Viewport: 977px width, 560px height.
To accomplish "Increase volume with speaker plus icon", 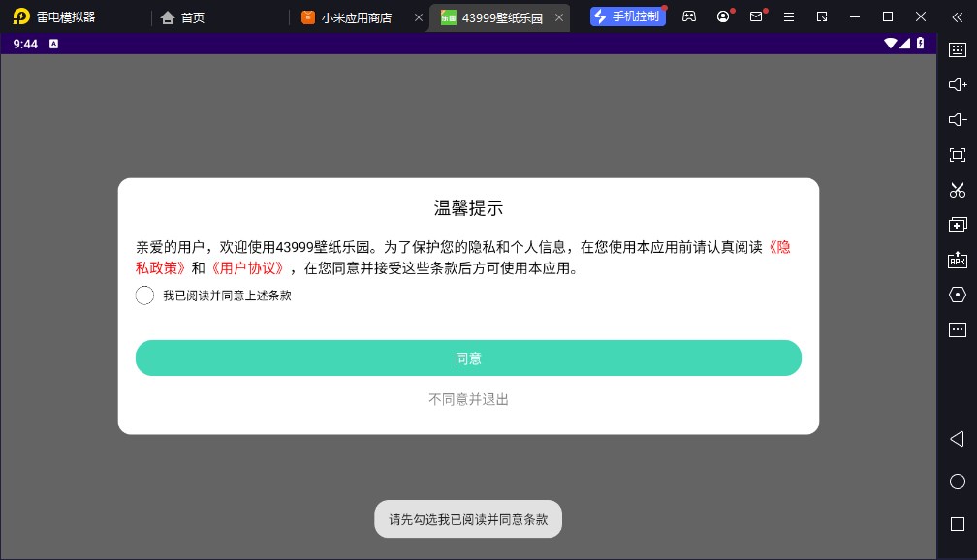I will [958, 84].
